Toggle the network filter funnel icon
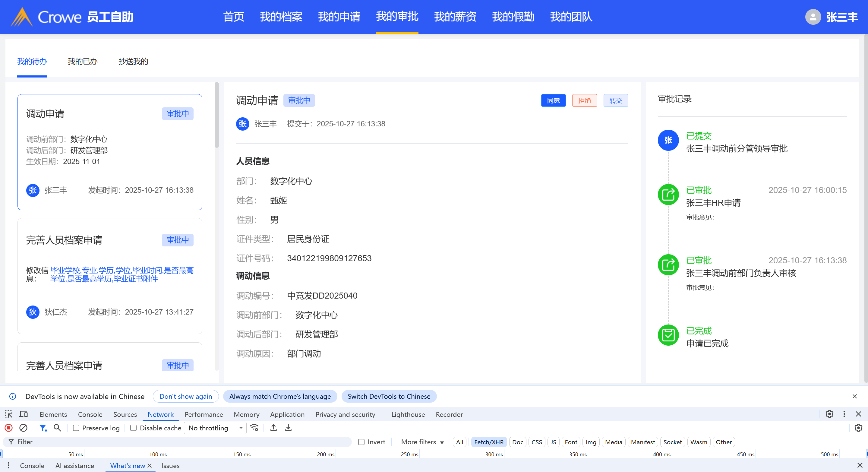This screenshot has height=472, width=868. click(43, 428)
